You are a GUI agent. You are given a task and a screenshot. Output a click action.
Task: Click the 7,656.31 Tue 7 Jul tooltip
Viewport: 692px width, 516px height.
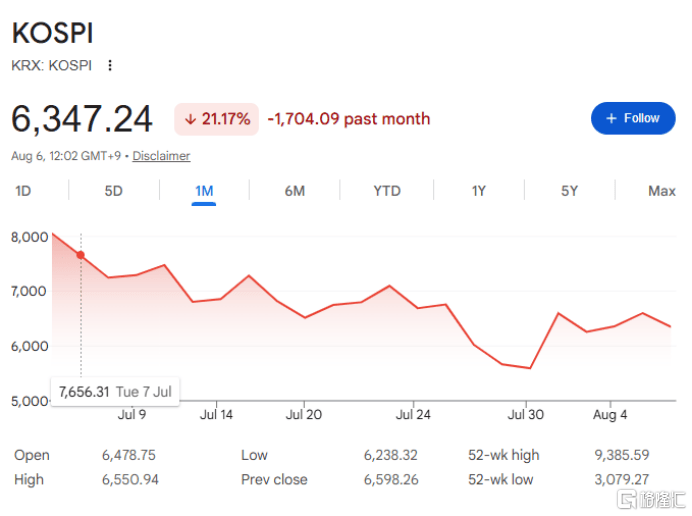(x=115, y=392)
